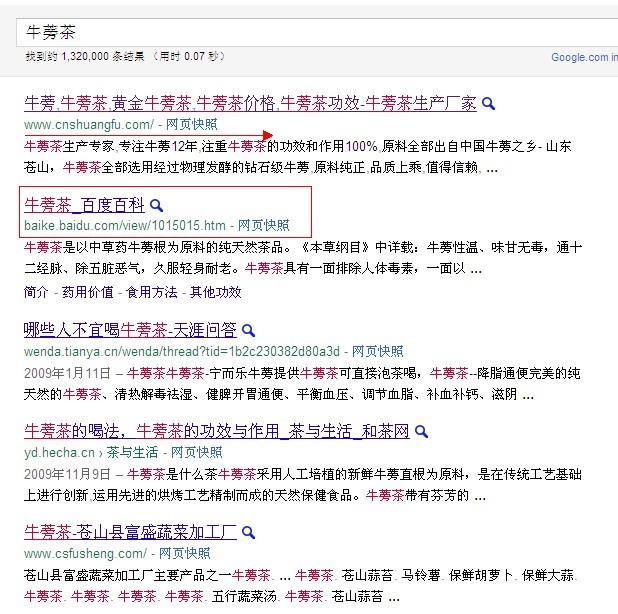Click preview magnifier beside 牛蒡茶生产厂家 result
Screen dimensions: 618x614
click(488, 104)
